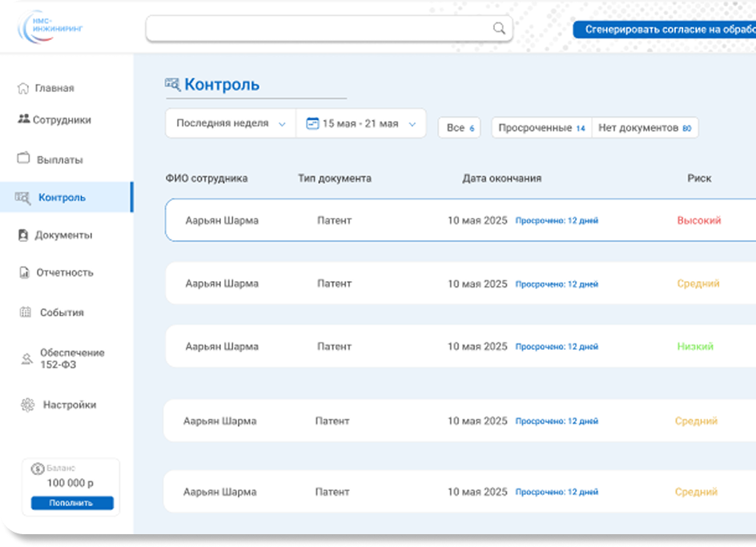
Task: Open the Выплаты payments icon
Action: click(x=24, y=159)
